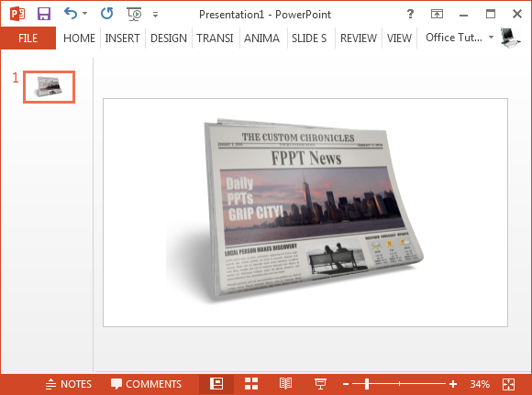Close the PowerPoint window
This screenshot has width=532, height=395.
(x=517, y=14)
